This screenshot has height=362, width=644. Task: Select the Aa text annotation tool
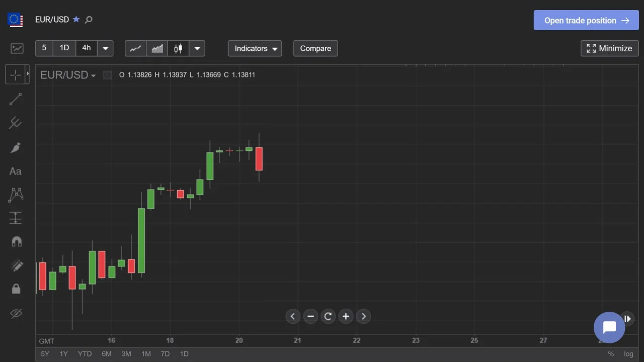16,171
